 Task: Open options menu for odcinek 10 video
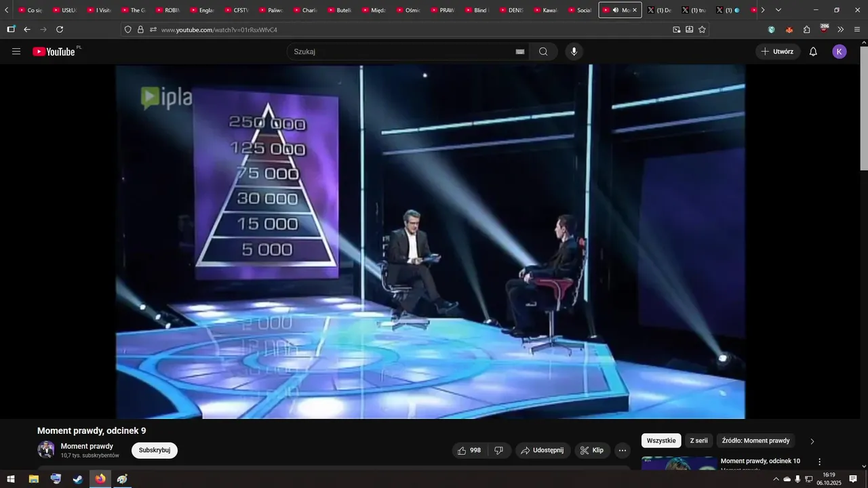tap(819, 462)
